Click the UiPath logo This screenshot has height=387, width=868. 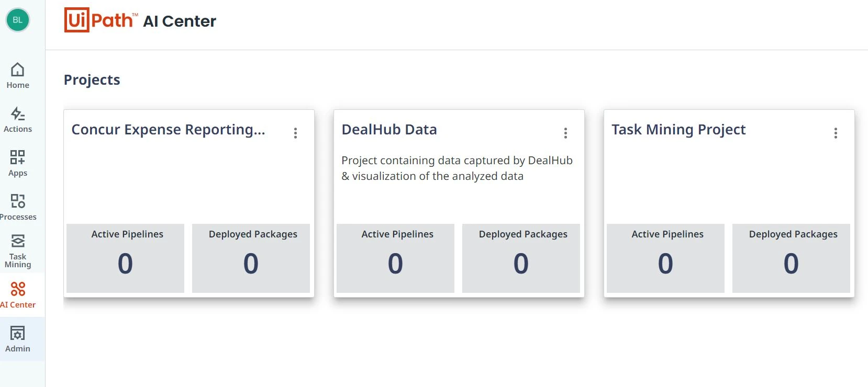pos(101,20)
